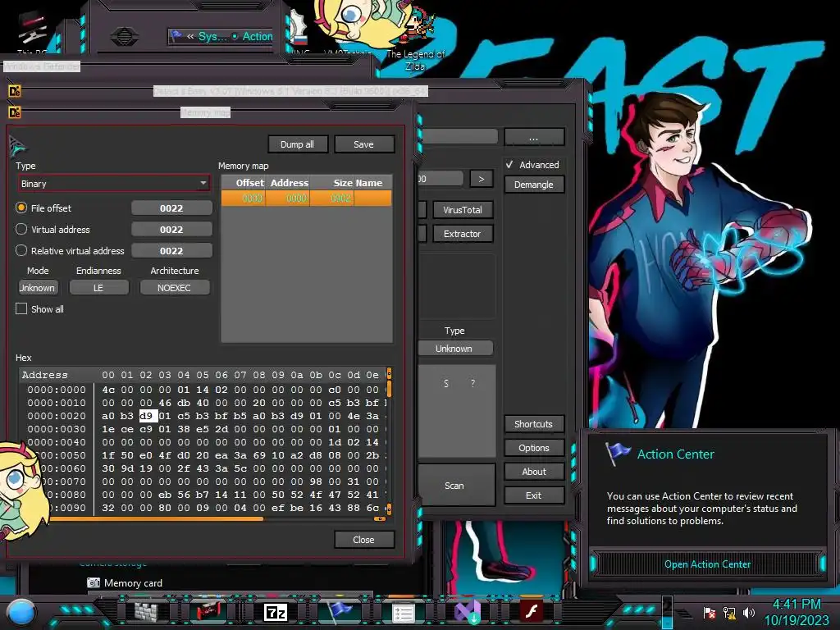Viewport: 840px width, 630px height.
Task: Open the Architecture selector showing NOEXEC
Action: point(174,288)
